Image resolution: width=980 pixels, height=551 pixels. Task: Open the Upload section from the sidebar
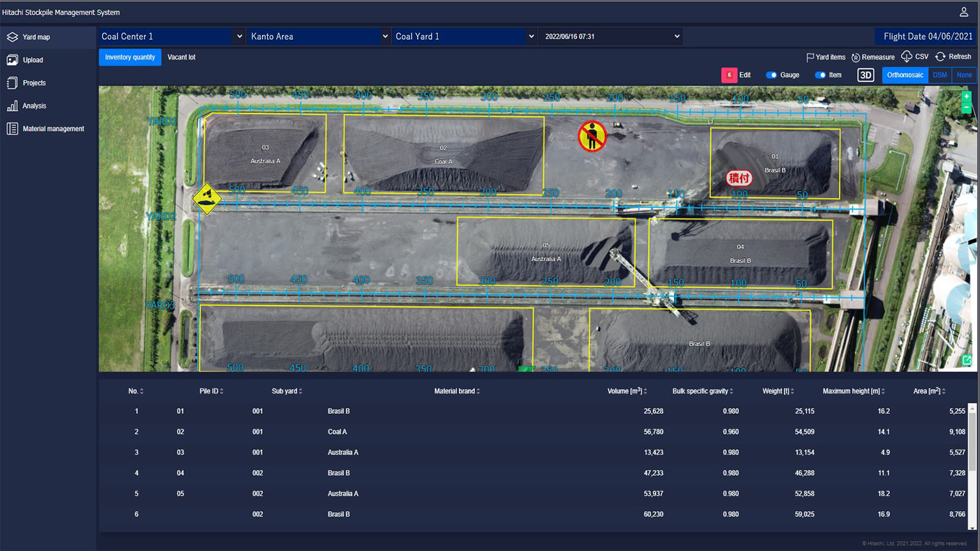[12, 59]
